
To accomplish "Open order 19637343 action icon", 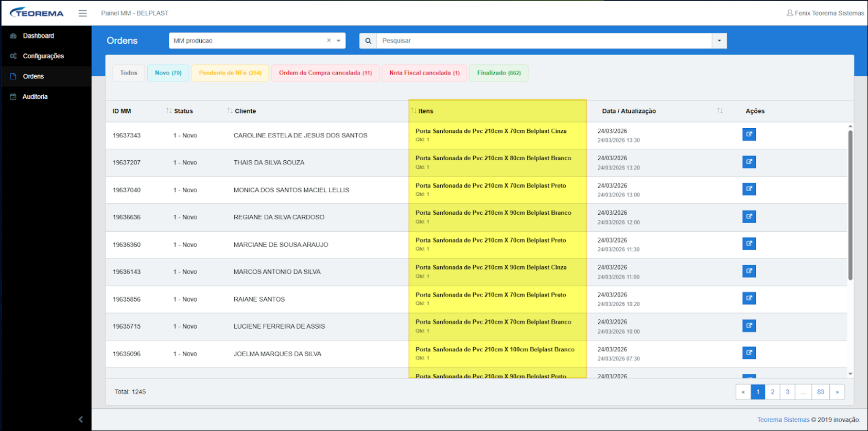I will pyautogui.click(x=749, y=134).
